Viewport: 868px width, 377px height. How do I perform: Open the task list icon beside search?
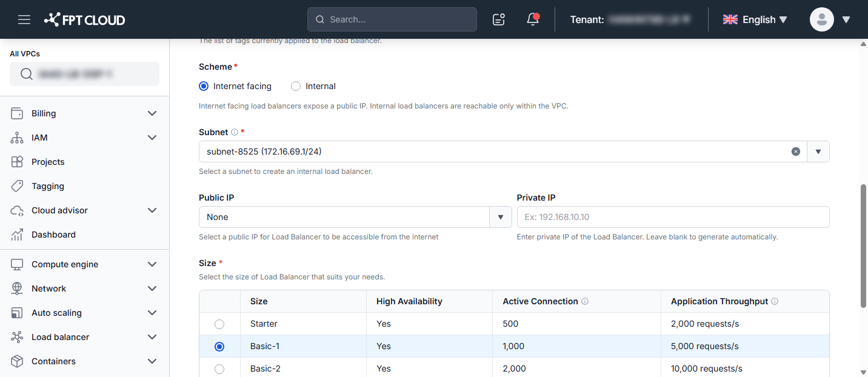[x=499, y=19]
